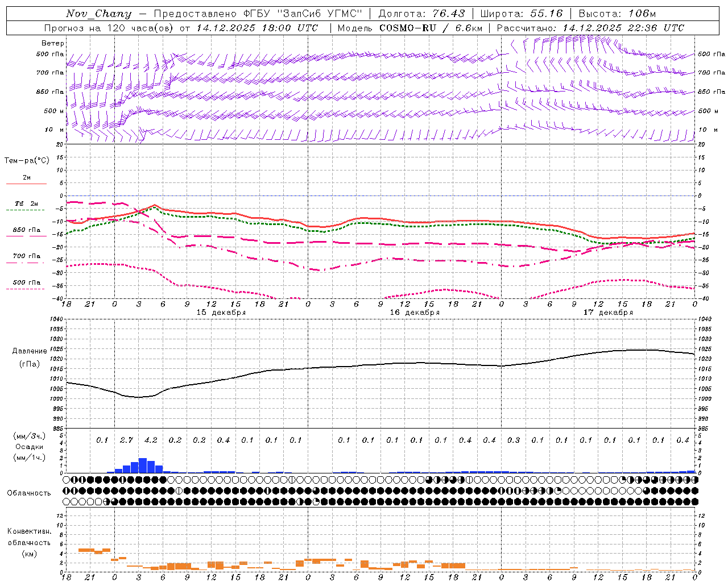The height and width of the screenshot is (582, 728).
Task: Select the elevation text Высота: 106м
Action: (617, 14)
